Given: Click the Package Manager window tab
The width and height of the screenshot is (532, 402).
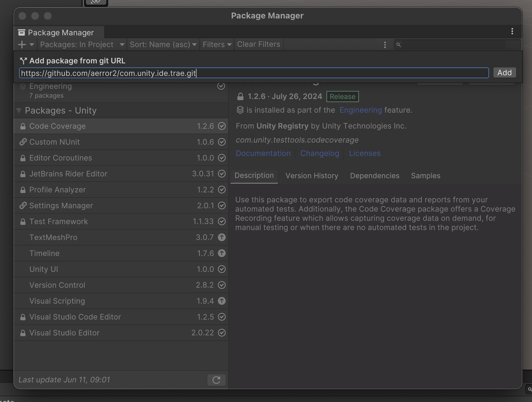Looking at the screenshot, I should point(59,32).
